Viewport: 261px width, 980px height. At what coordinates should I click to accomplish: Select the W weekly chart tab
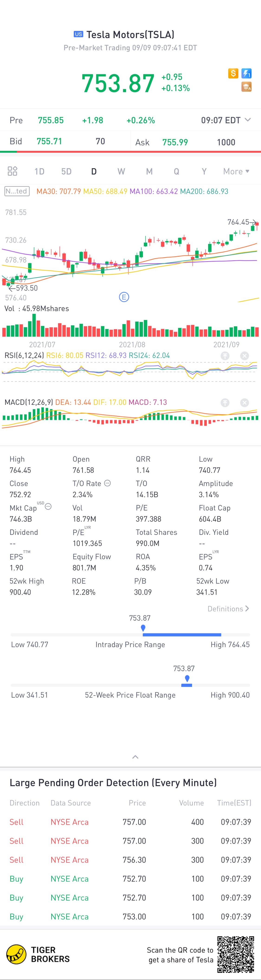click(x=121, y=171)
